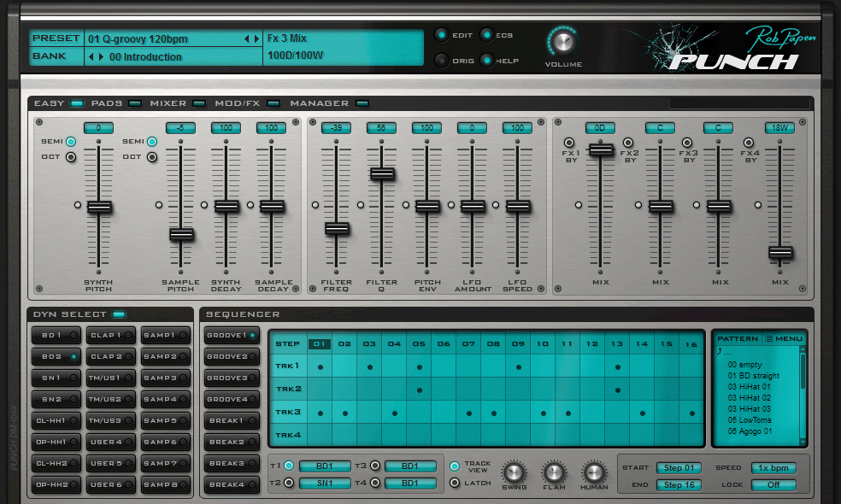Viewport: 841px width, 504px height.
Task: Activate GROOVE 1 pattern button
Action: tap(232, 335)
